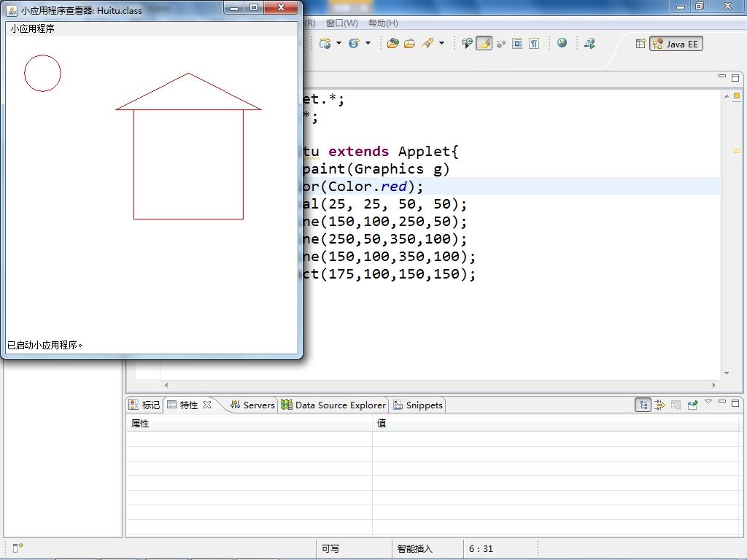Click the Open Perspective icon
This screenshot has width=747, height=560.
(x=640, y=43)
